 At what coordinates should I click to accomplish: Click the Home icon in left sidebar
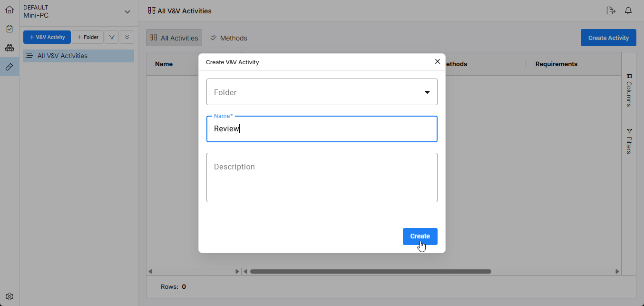(10, 10)
